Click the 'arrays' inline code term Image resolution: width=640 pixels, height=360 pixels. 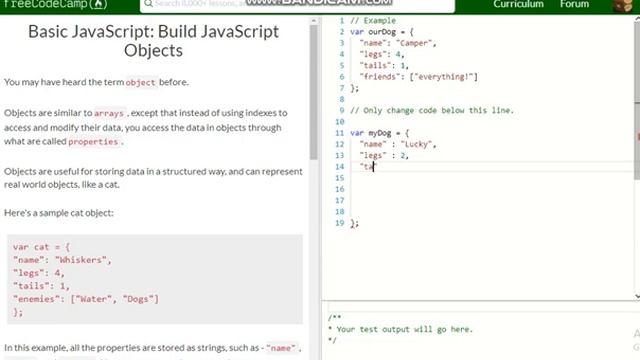(109, 113)
